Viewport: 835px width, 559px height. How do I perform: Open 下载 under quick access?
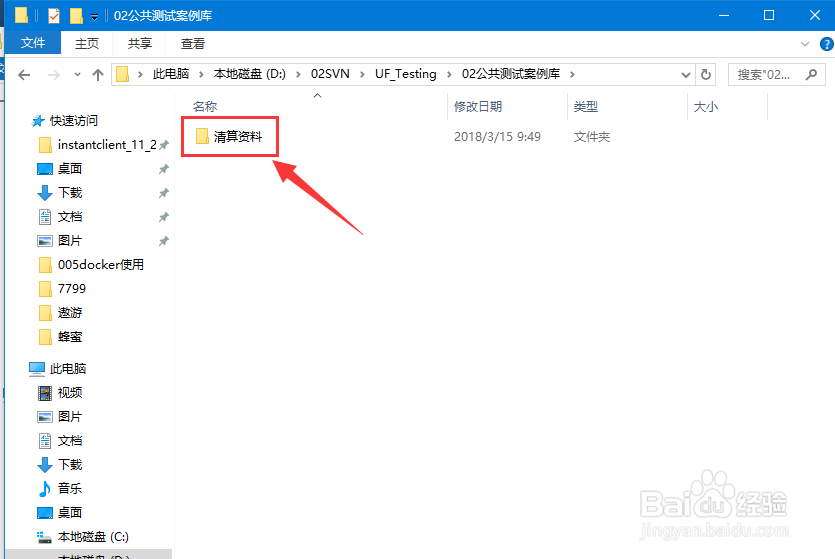pos(70,193)
